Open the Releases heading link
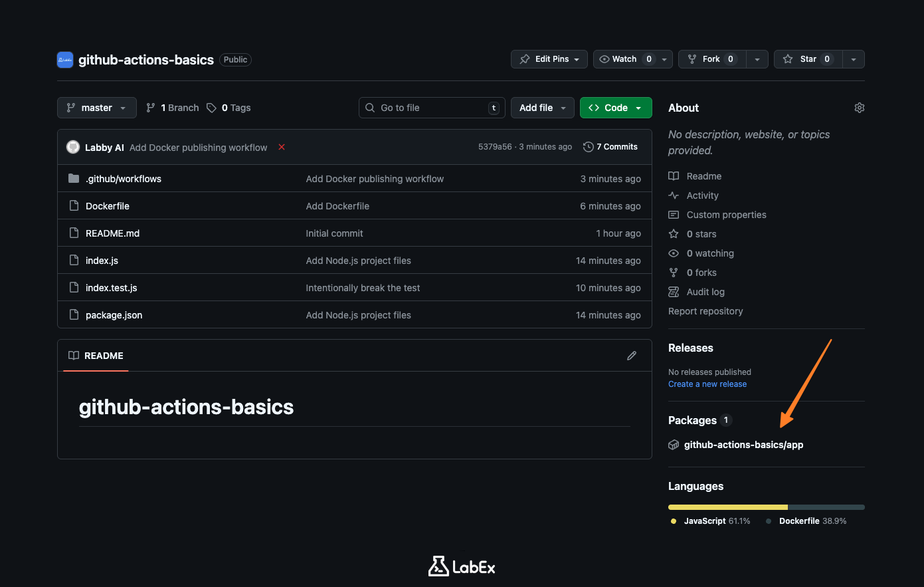Viewport: 924px width, 587px height. pos(691,348)
